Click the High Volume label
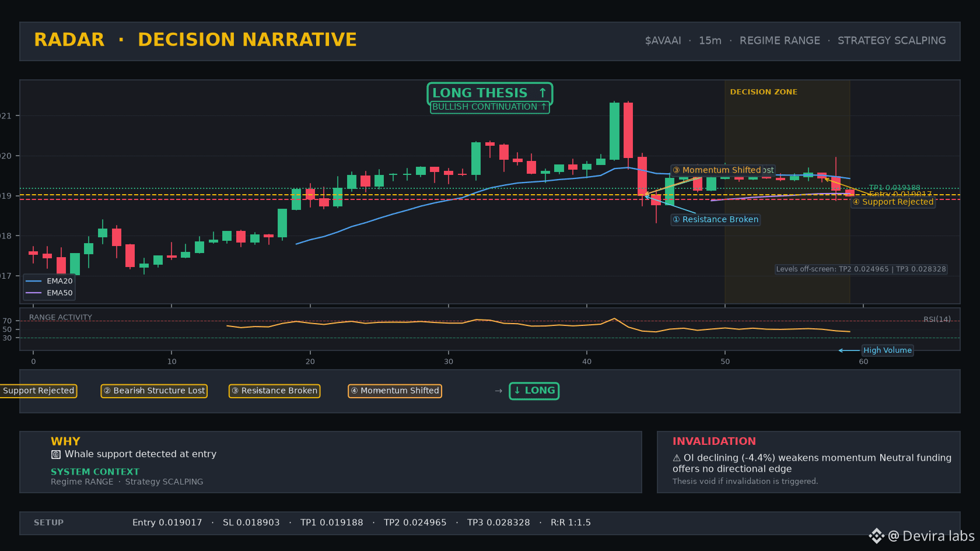Screen dimensions: 980x551 (x=888, y=350)
